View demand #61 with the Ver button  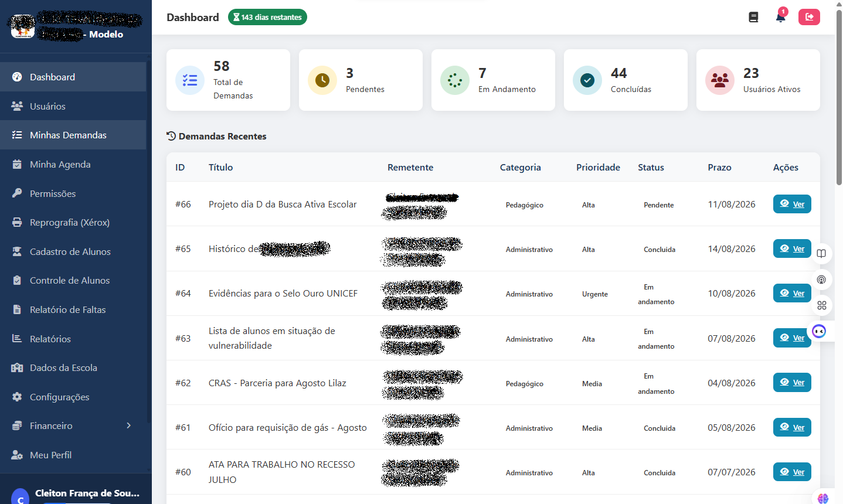(792, 427)
